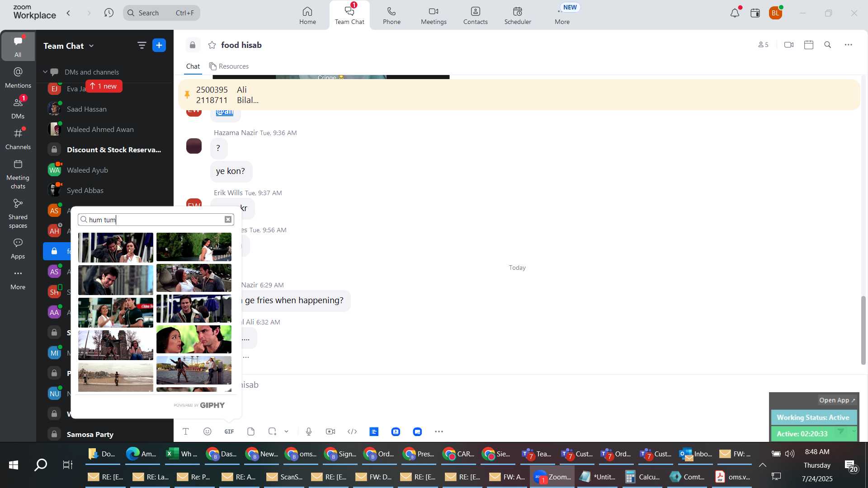Open the Scheduler tab

pos(518,15)
